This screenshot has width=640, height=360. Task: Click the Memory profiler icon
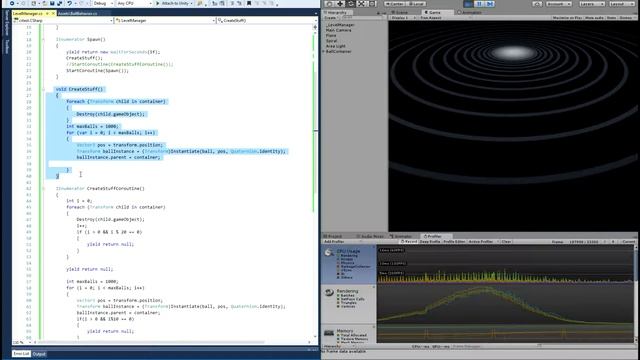click(x=329, y=333)
